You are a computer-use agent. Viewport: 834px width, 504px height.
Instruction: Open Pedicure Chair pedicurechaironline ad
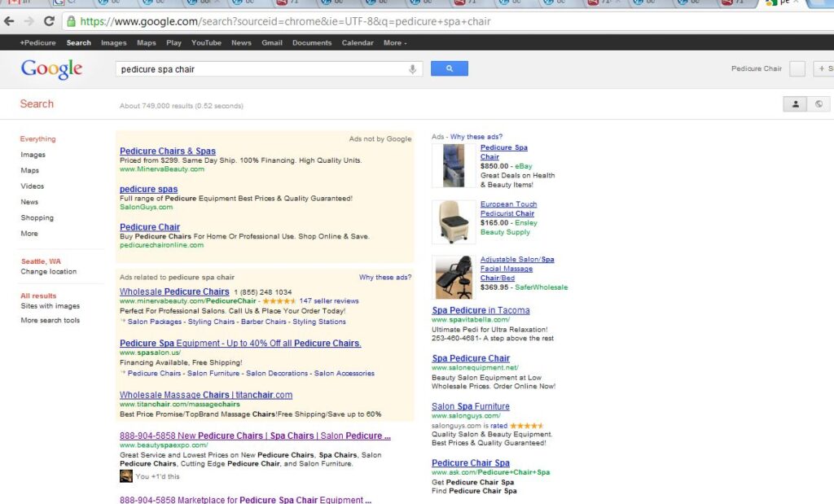[x=150, y=227]
